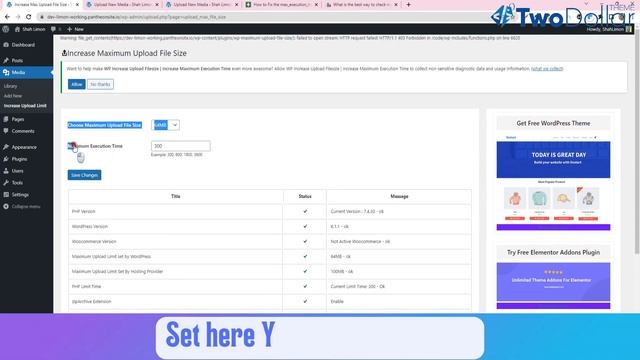Close the 'Increase Max Upload File Size' tab
This screenshot has height=360, width=640.
tap(77, 5)
